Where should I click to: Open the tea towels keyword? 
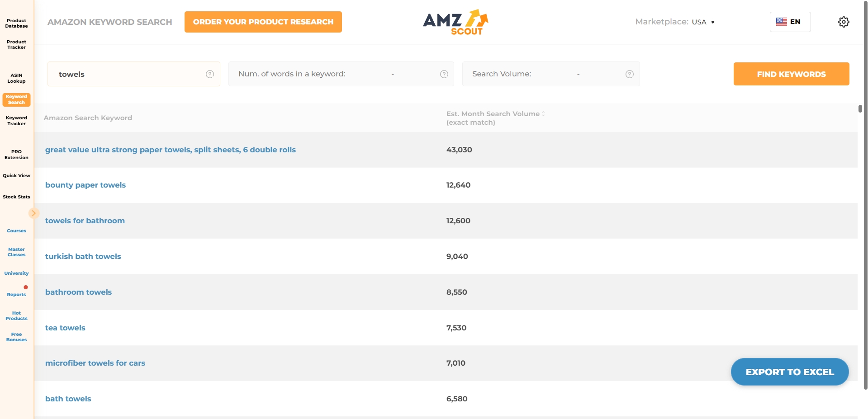point(65,328)
